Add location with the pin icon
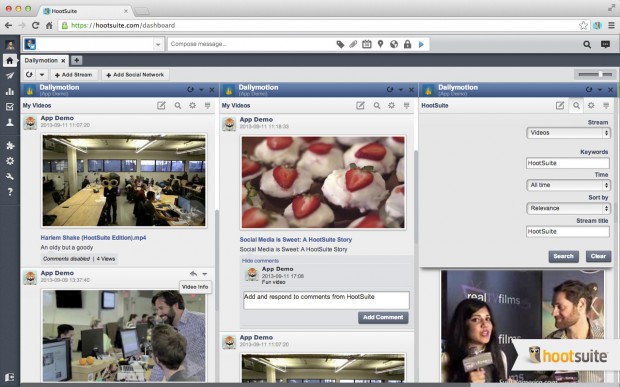This screenshot has width=620, height=387. tap(380, 44)
